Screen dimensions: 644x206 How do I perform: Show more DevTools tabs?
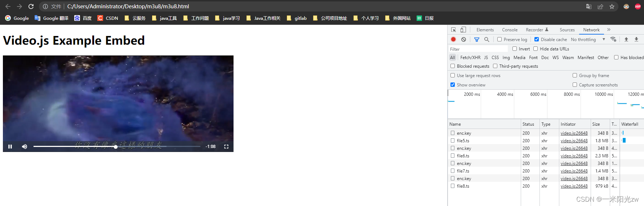coord(609,30)
